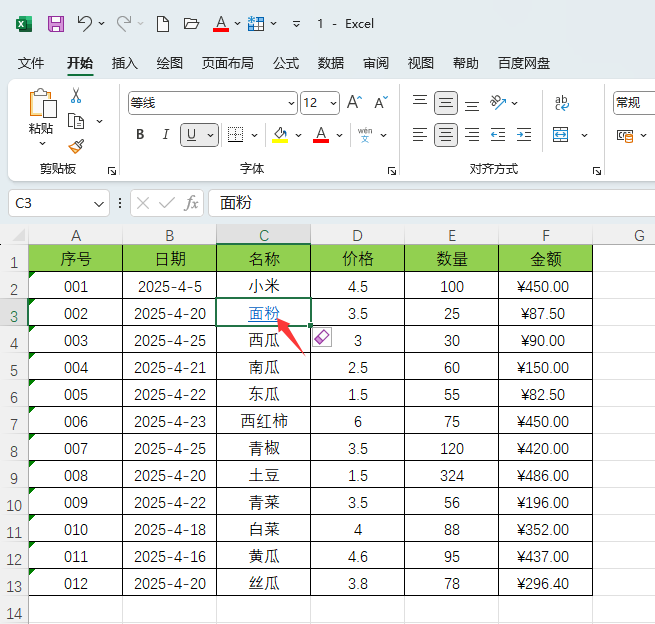This screenshot has width=655, height=624.
Task: Create a new blank workbook icon
Action: coord(162,24)
